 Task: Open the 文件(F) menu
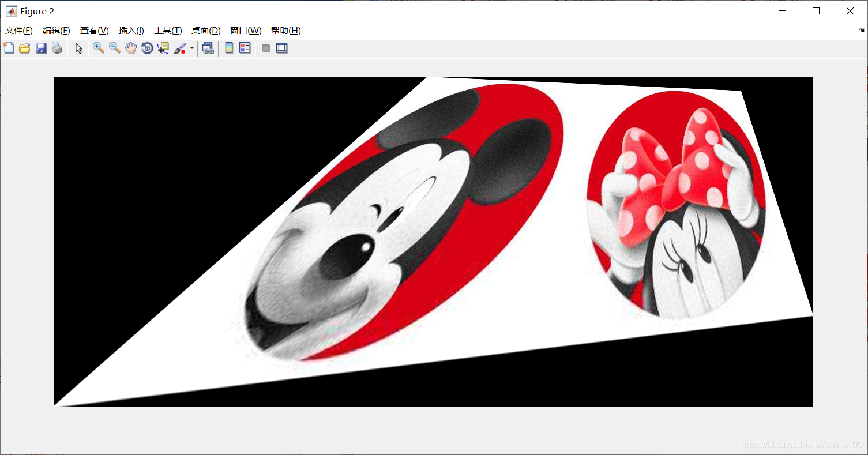pyautogui.click(x=19, y=31)
